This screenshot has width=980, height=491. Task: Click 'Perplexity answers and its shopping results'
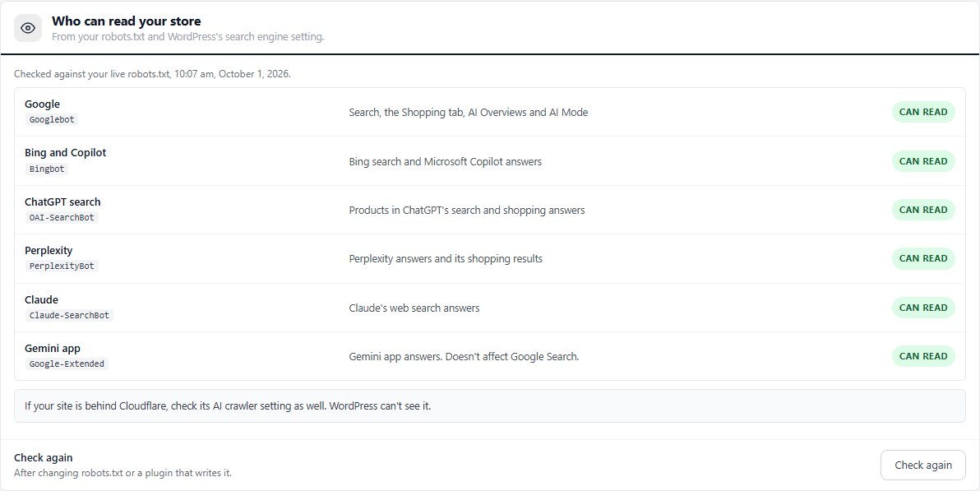(x=446, y=258)
